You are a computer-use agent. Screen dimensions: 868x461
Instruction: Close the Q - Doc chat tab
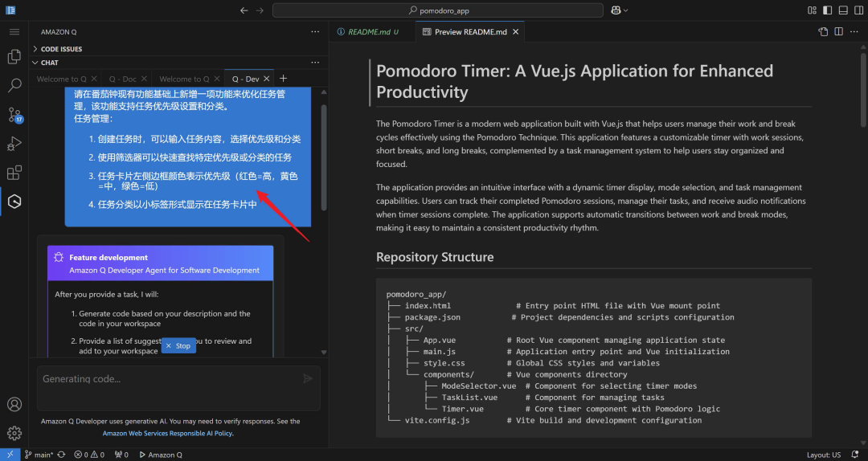point(144,79)
